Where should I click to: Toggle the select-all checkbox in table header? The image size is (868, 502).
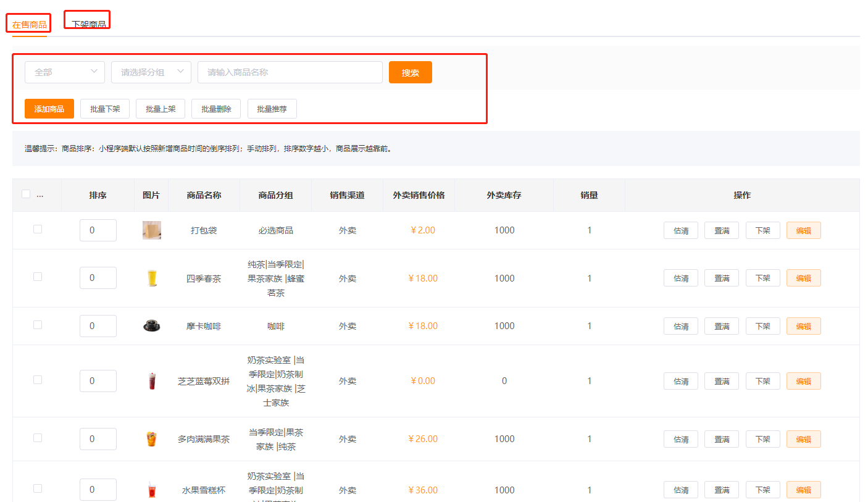tap(26, 194)
